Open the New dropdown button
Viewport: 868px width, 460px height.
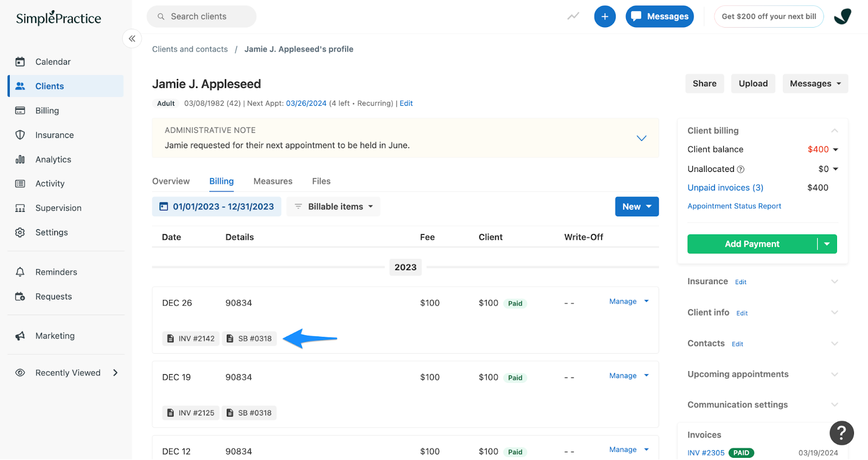pyautogui.click(x=637, y=207)
